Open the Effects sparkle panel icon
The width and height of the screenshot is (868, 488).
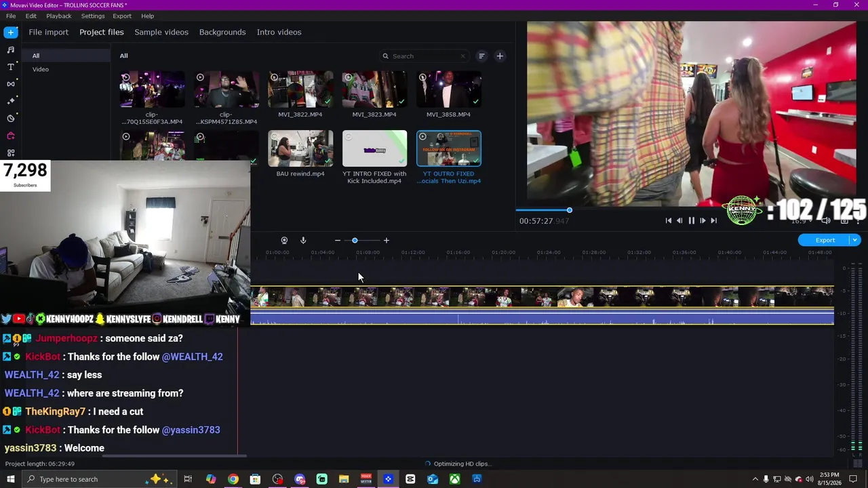pos(10,101)
